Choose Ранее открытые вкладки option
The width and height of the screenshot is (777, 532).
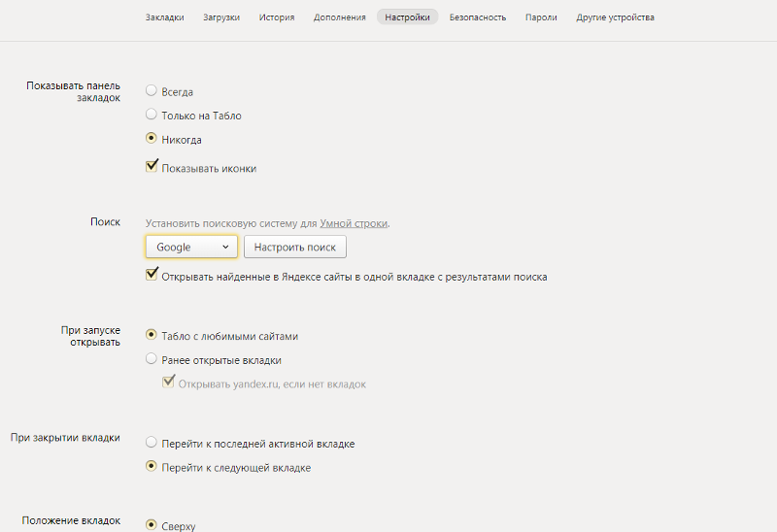152,359
